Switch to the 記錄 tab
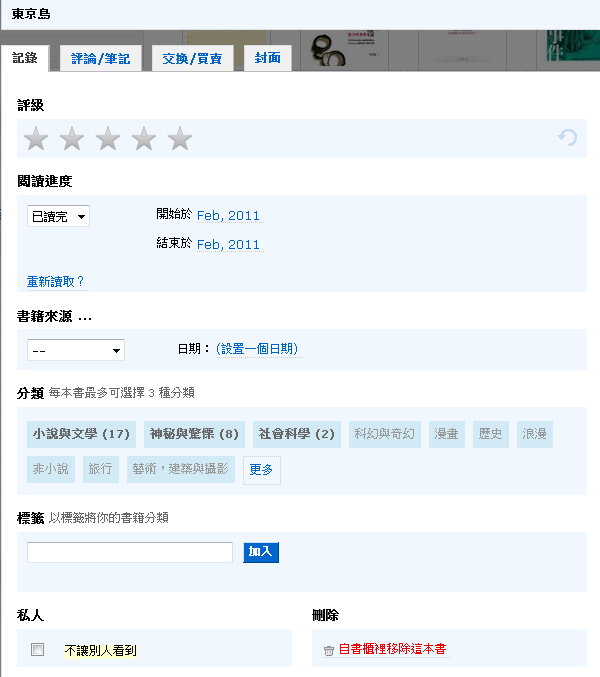 click(x=25, y=58)
